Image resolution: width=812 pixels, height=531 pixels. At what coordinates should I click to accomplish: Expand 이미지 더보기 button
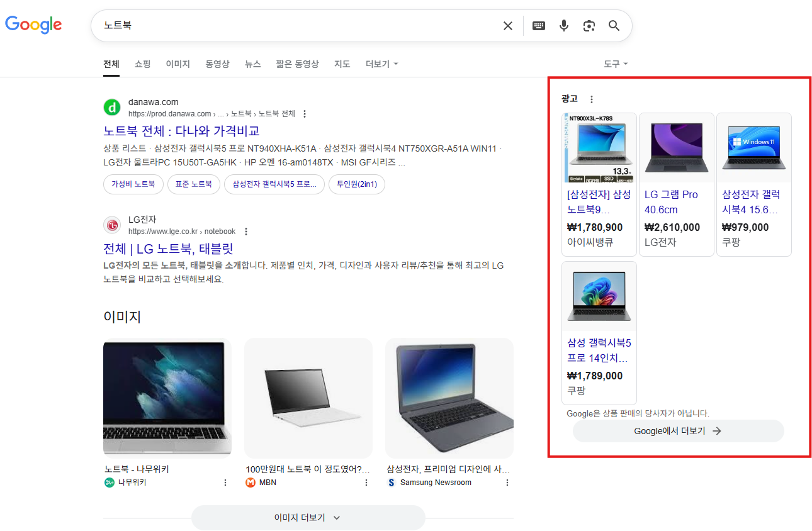click(308, 518)
